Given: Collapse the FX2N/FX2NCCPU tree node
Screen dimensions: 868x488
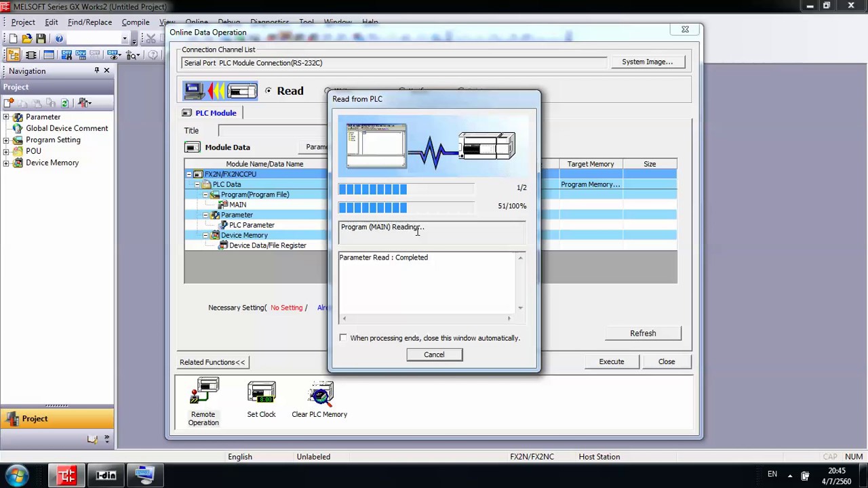Looking at the screenshot, I should click(189, 174).
